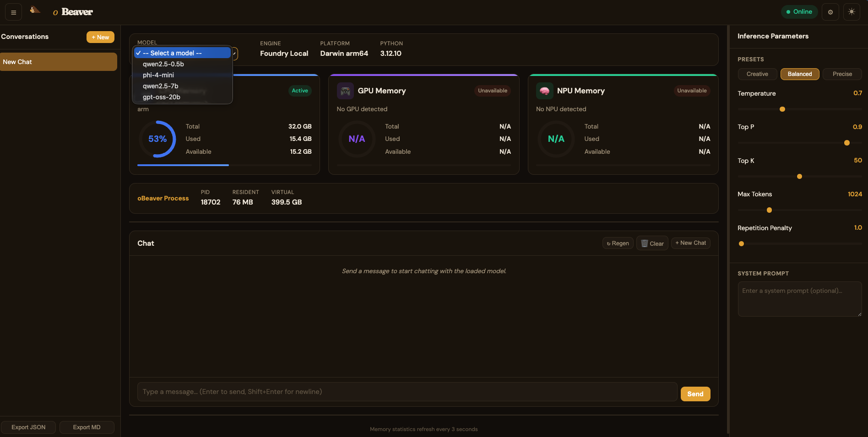The height and width of the screenshot is (437, 868).
Task: Click the sun theme icon
Action: (x=852, y=12)
